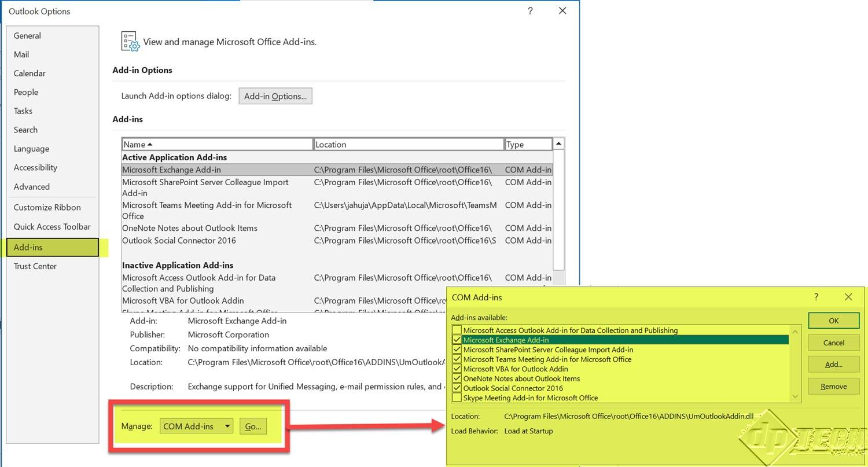868x467 pixels.
Task: Click the Outlook Options help question mark
Action: click(530, 11)
